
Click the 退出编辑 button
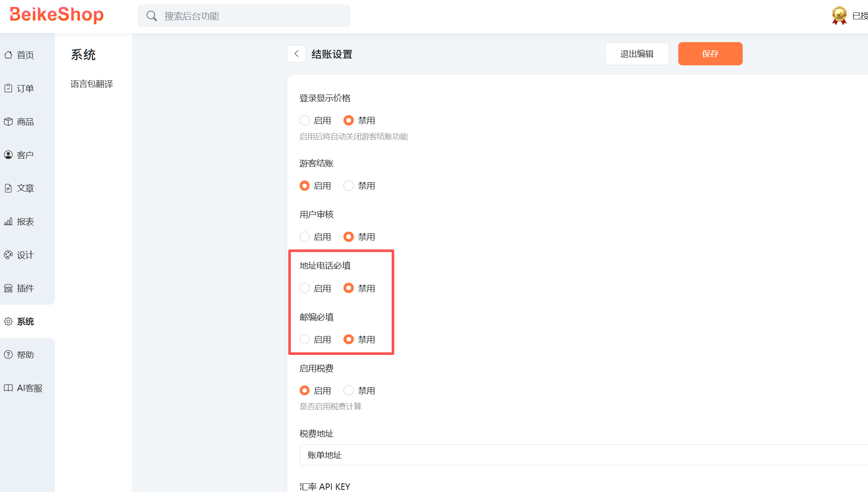(x=637, y=54)
